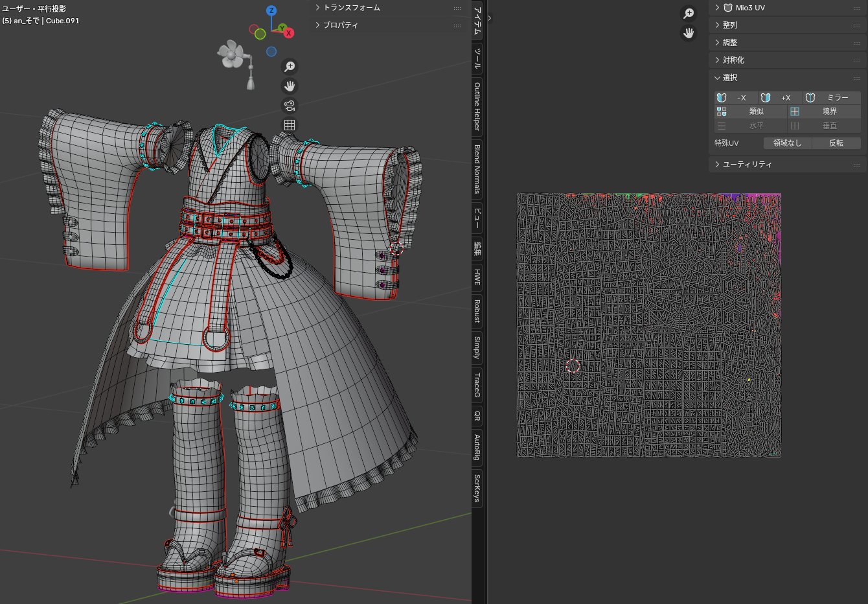Toggle the camera view icon in viewport
The width and height of the screenshot is (868, 604).
[290, 106]
